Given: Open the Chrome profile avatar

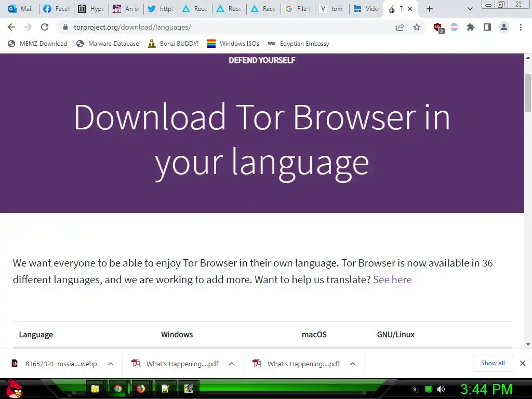Looking at the screenshot, I should pos(504,27).
